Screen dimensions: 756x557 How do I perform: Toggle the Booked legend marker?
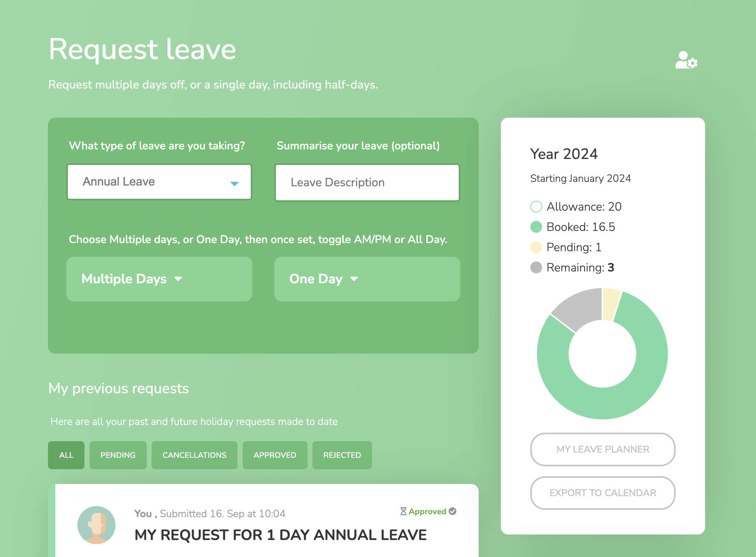click(536, 227)
